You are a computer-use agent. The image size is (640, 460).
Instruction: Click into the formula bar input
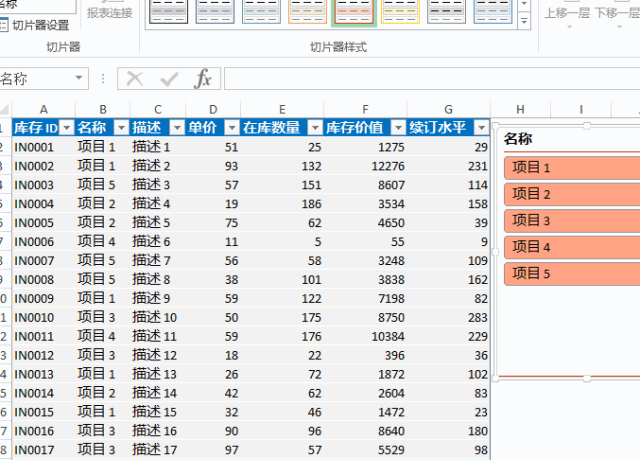tap(432, 78)
